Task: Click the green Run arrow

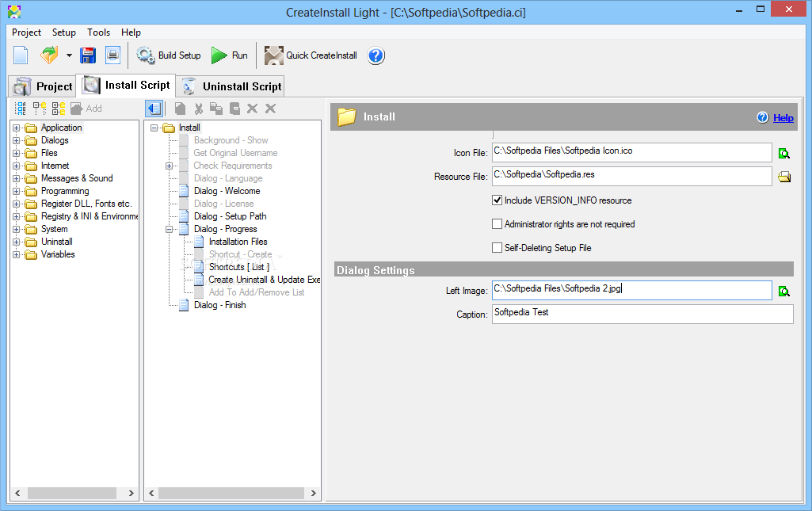Action: click(219, 55)
